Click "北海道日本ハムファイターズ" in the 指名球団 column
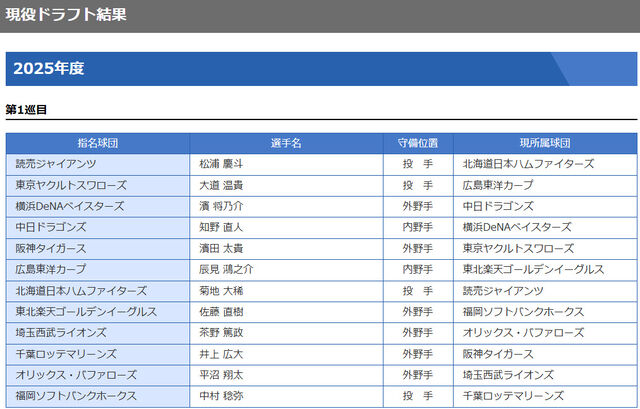The width and height of the screenshot is (640, 409). pos(81,291)
